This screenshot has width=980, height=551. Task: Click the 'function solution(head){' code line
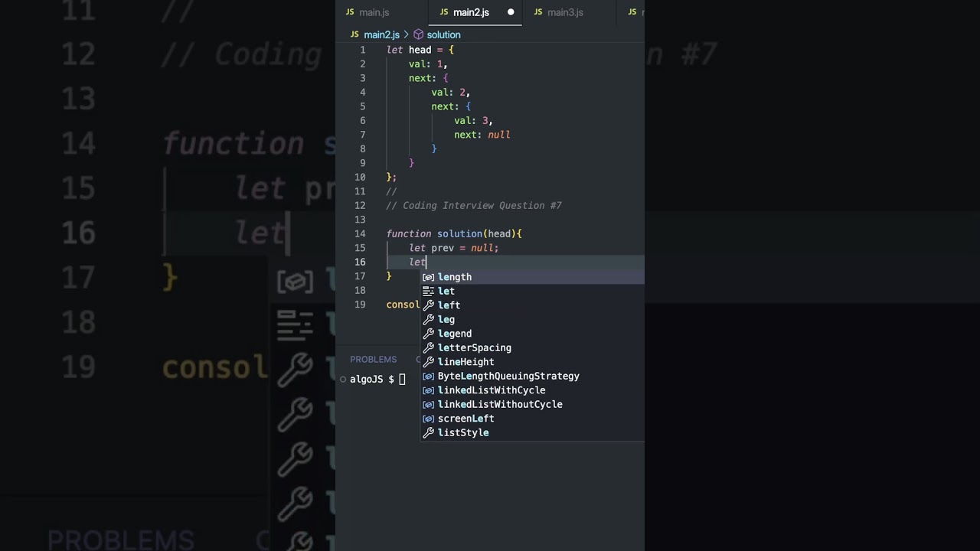tap(454, 233)
